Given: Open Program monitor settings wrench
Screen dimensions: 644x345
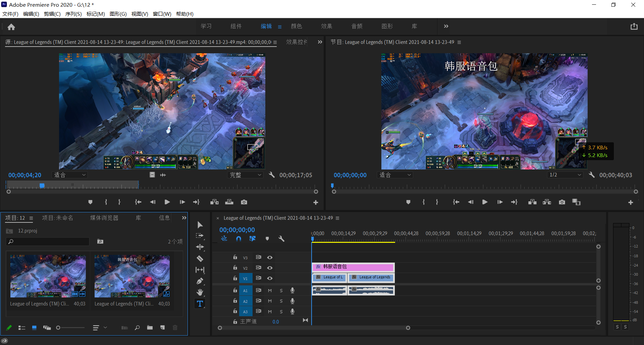Looking at the screenshot, I should 592,175.
